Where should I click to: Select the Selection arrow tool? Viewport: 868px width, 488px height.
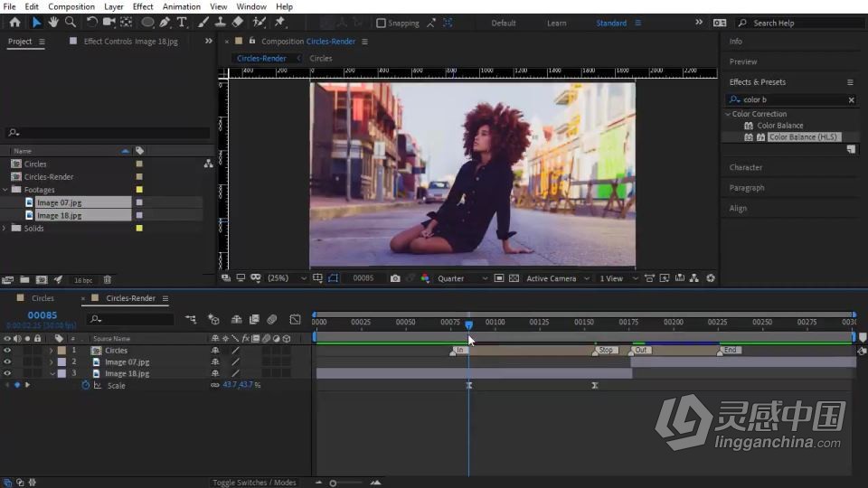coord(36,22)
